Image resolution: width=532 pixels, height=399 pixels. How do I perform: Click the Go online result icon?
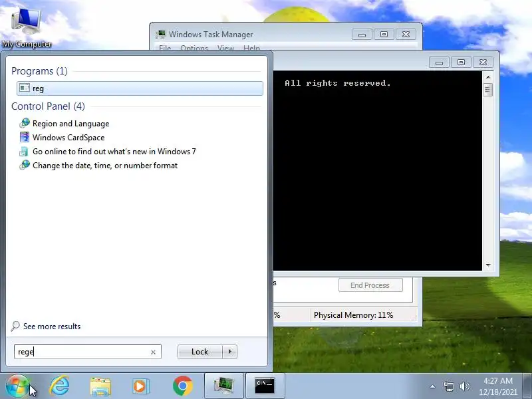(24, 152)
